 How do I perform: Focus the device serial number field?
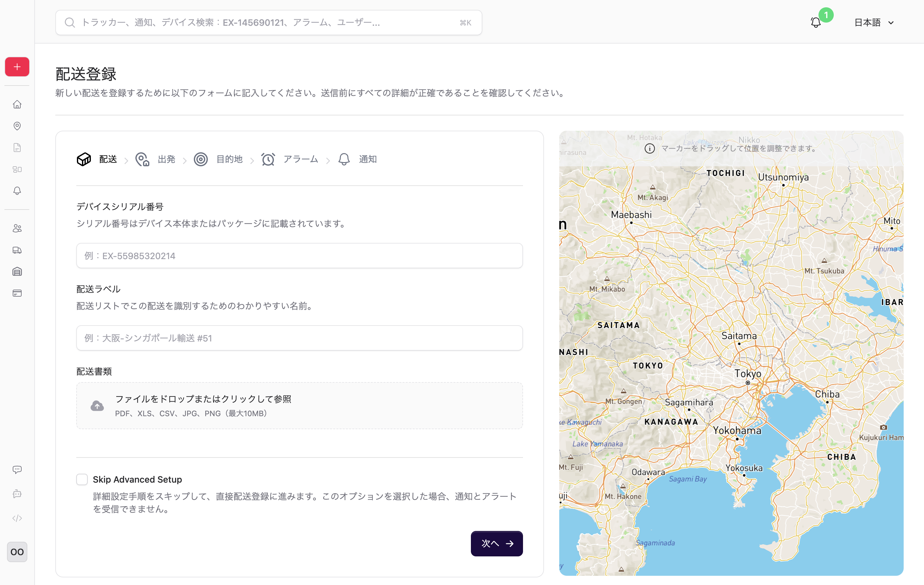click(299, 256)
